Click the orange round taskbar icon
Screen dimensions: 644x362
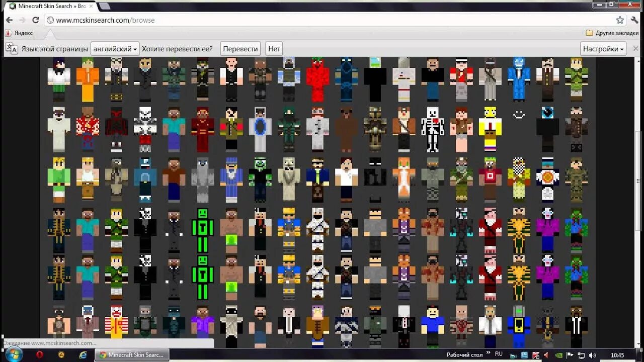[x=61, y=354]
